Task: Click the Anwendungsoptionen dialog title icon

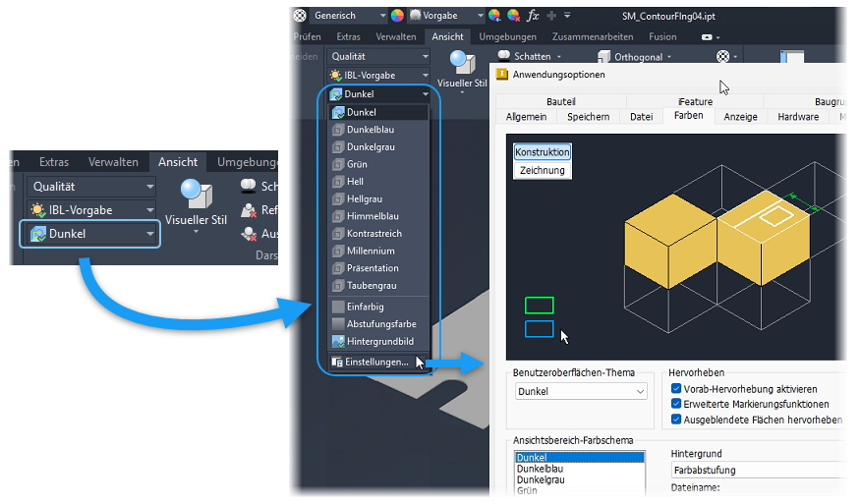Action: pos(502,75)
